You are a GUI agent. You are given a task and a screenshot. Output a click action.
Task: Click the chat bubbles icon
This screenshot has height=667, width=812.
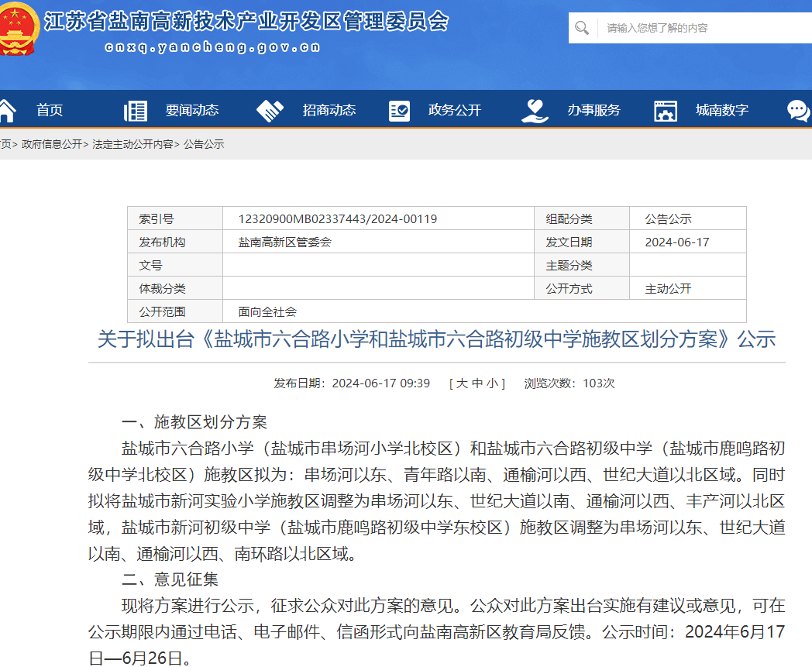(799, 111)
